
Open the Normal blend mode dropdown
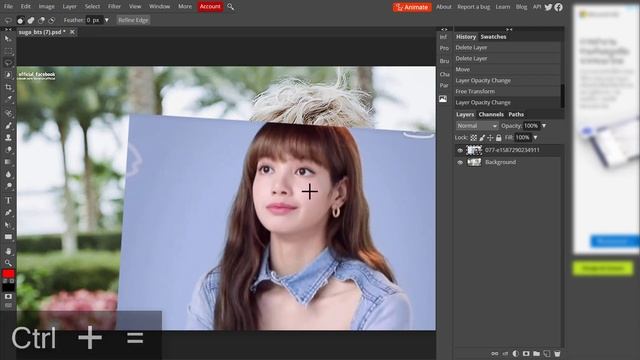[477, 126]
